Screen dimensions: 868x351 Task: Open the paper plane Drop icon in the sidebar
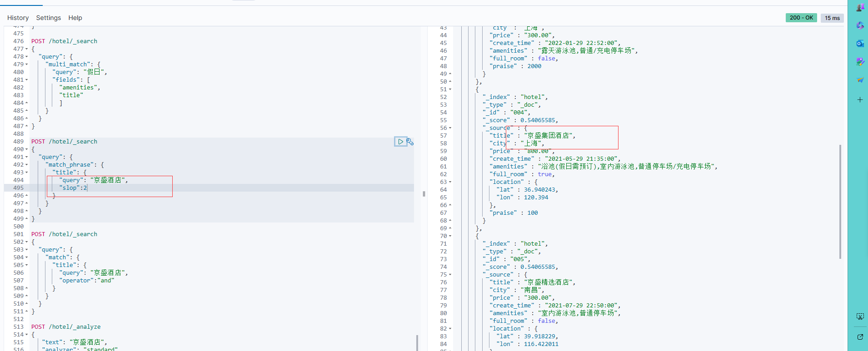pos(860,80)
